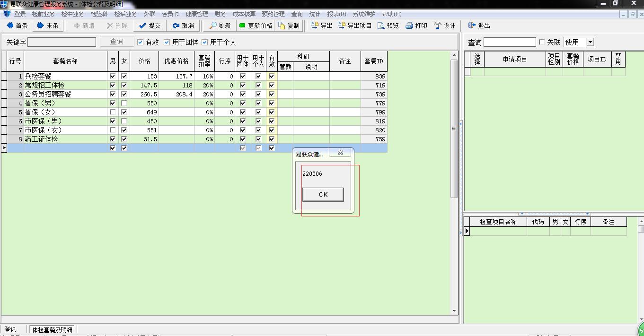The image size is (644, 336).
Task: Click the 提交 submit checkmark button
Action: (150, 26)
